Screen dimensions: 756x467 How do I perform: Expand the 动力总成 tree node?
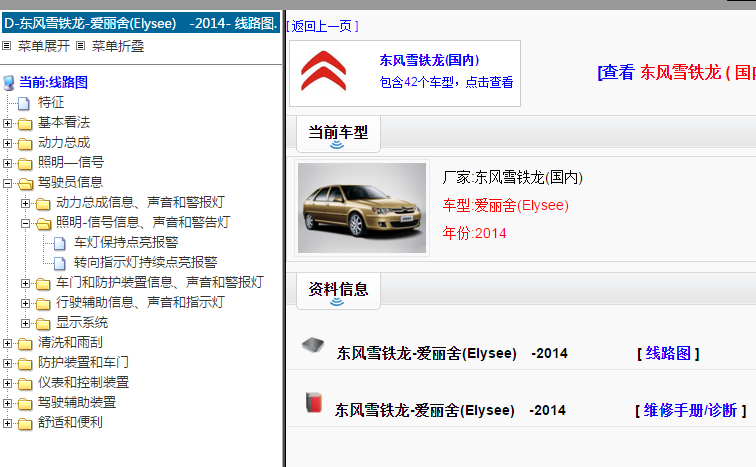pos(7,143)
